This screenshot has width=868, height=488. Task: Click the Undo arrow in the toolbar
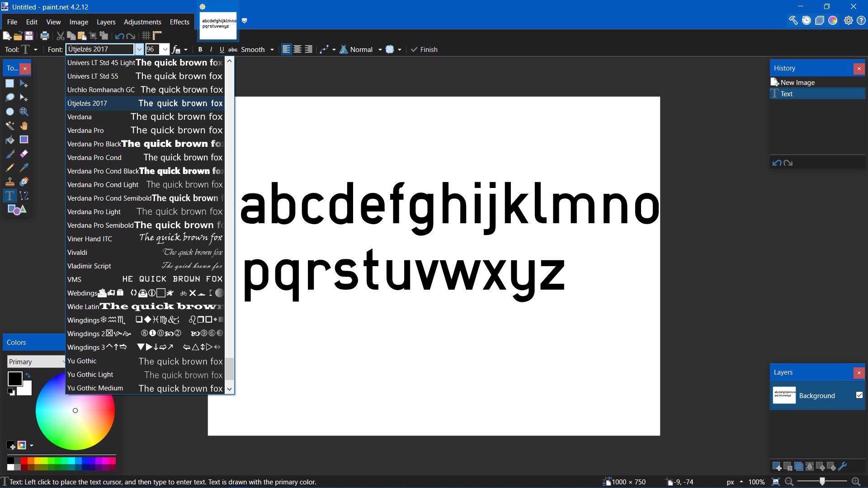[x=119, y=36]
